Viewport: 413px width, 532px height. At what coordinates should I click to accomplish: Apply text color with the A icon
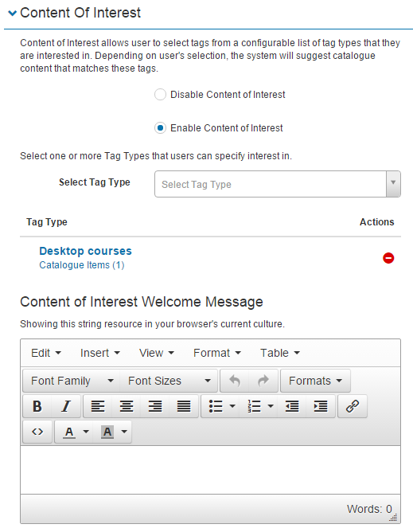(69, 432)
